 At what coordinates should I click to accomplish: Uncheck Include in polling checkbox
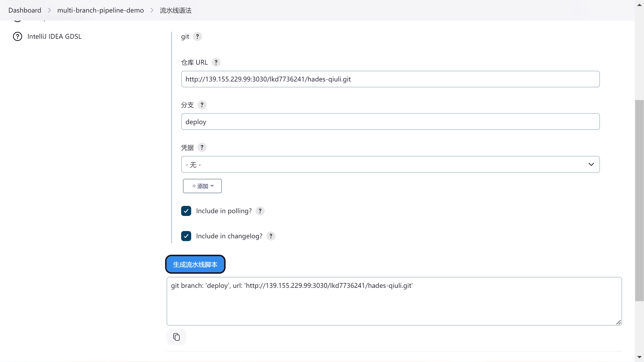186,211
